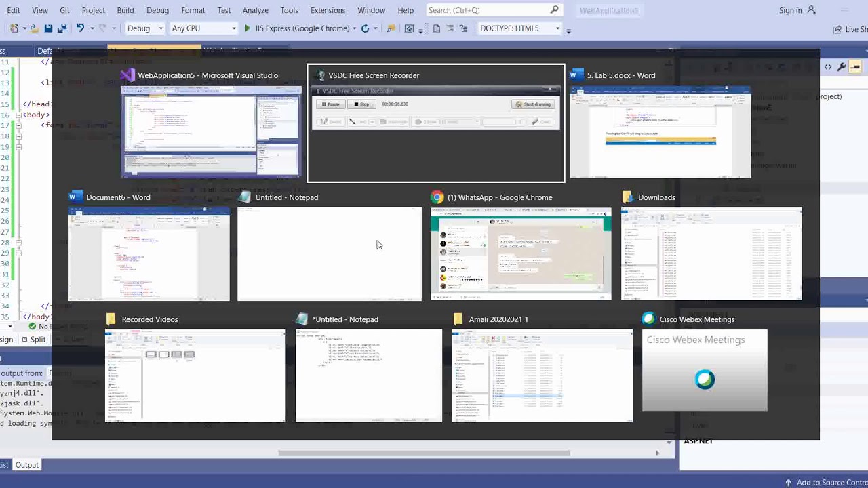Click the folder icon beside Recorded Videos
Screen dimensions: 868x488
click(x=111, y=319)
